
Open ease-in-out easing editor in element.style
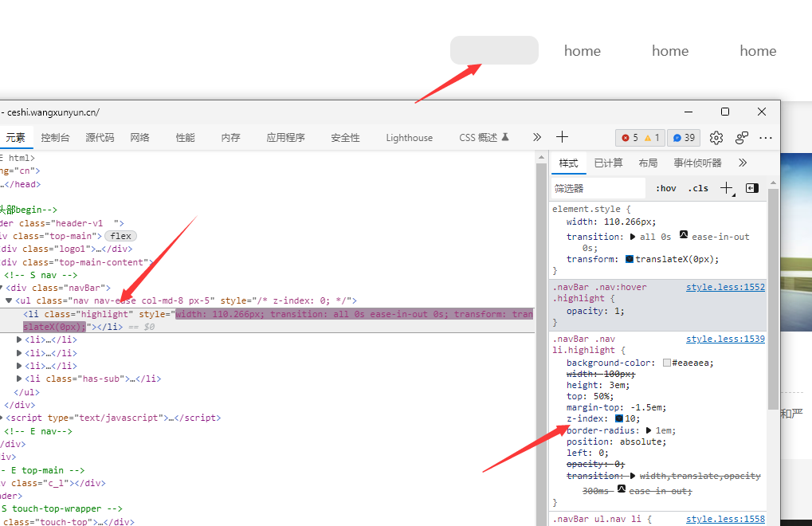[684, 235]
